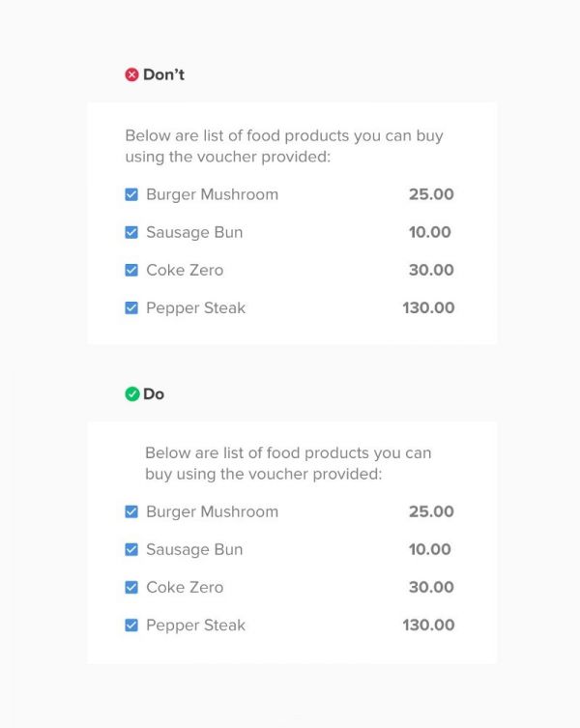This screenshot has height=728, width=580.
Task: Click the 10.00 price in the Do card
Action: [x=430, y=549]
